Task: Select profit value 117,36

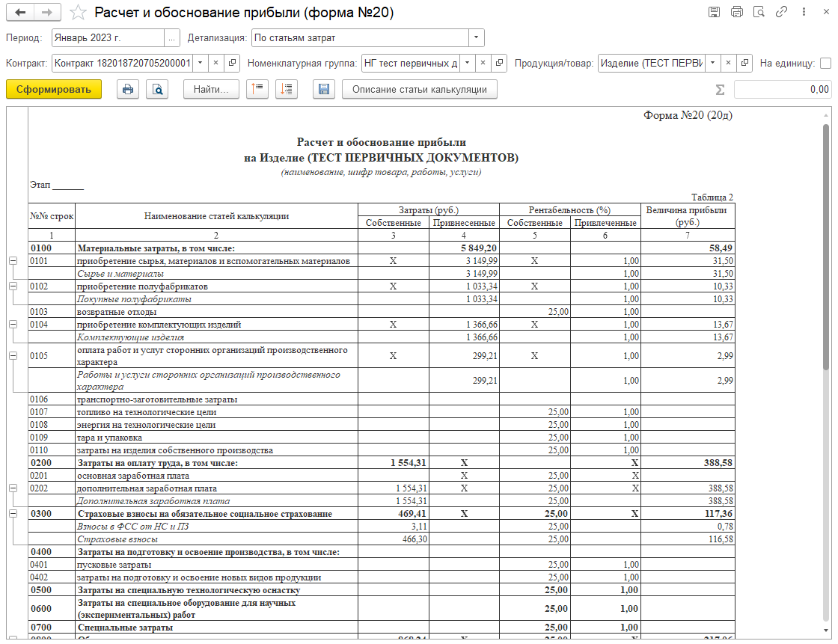Action: [x=688, y=514]
